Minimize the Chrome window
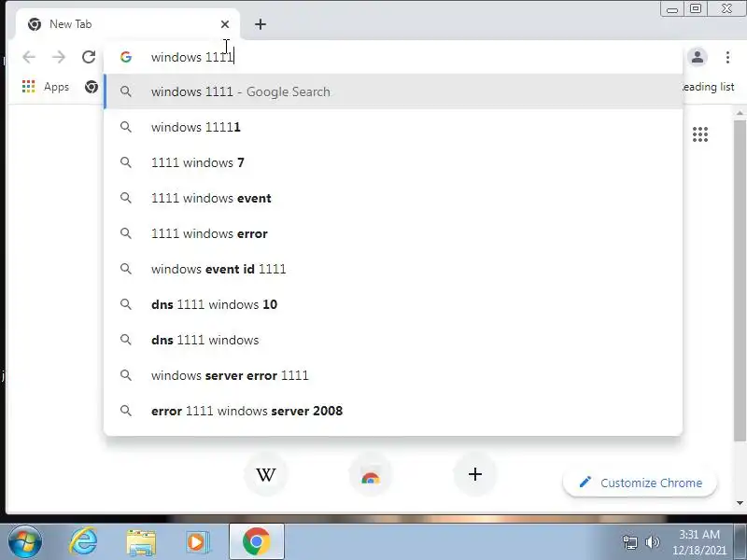This screenshot has width=747, height=560. tap(672, 9)
